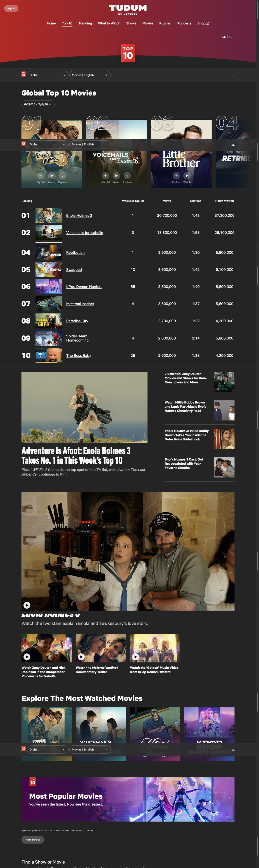Open the Global dropdown overlapping the numbered movie cards
The height and width of the screenshot is (868, 259).
click(48, 145)
